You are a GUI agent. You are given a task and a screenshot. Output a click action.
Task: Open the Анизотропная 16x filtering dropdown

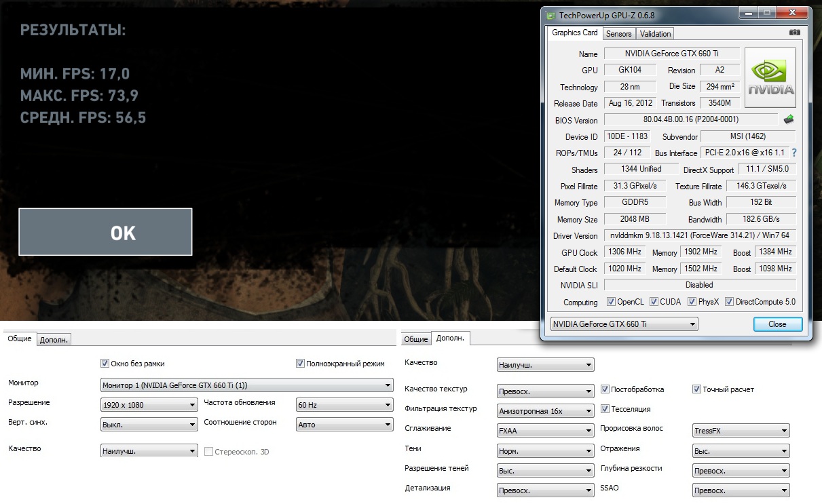[x=545, y=410]
